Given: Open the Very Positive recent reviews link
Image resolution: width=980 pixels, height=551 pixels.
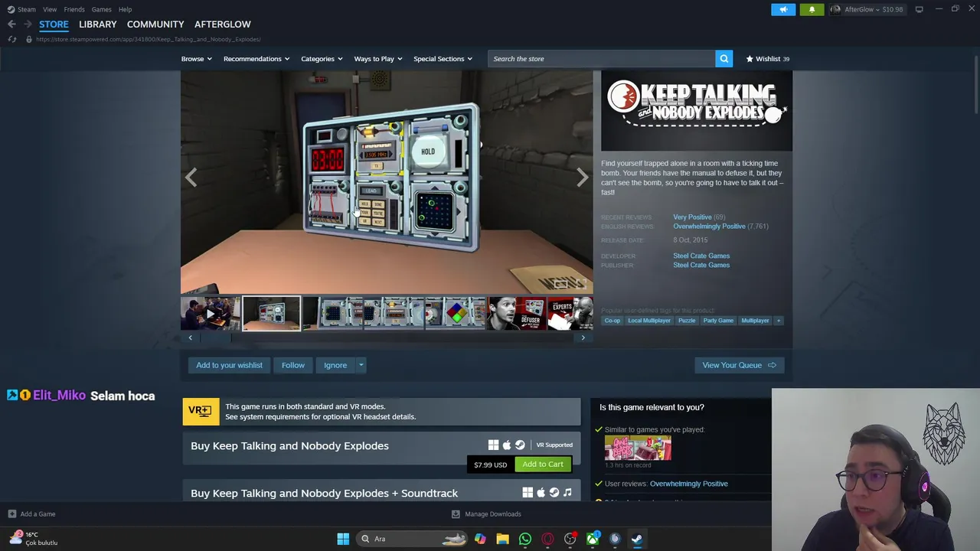Looking at the screenshot, I should pyautogui.click(x=692, y=217).
